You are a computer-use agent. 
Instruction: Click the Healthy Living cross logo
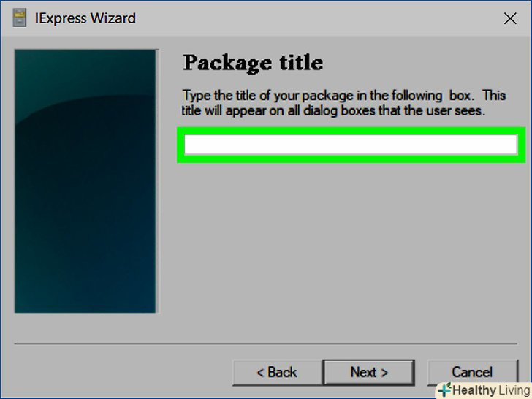[x=444, y=389]
